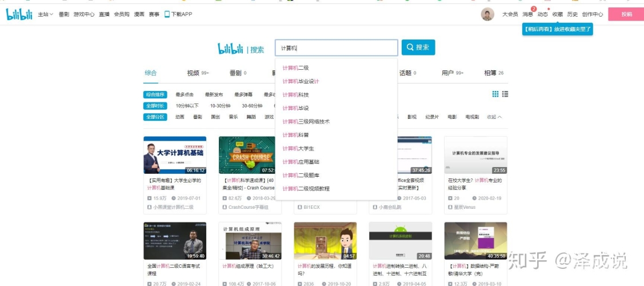This screenshot has height=286, width=644.
Task: Filter duration to 30-60分钟
Action: (x=252, y=106)
